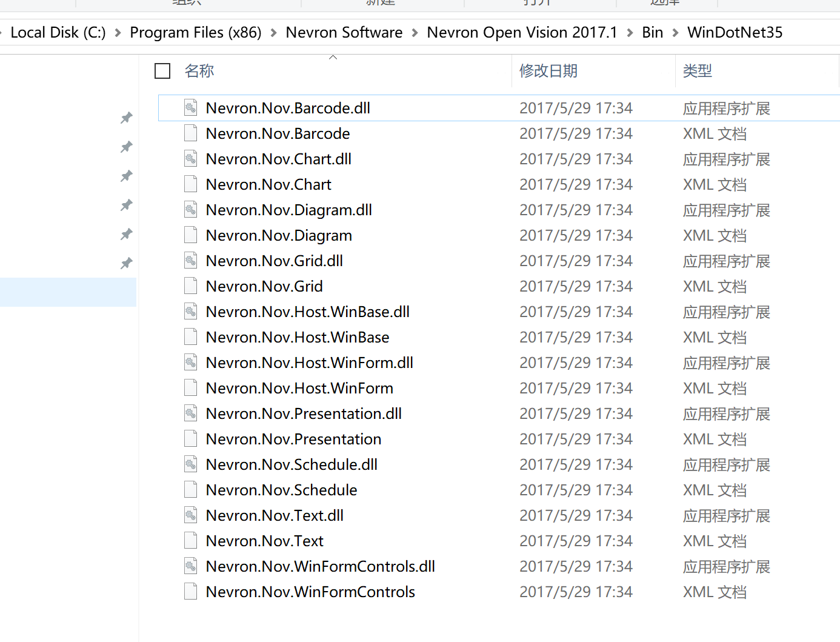Screen dimensions: 840x642
Task: Go up to Bin breadcrumb folder
Action: coord(652,33)
